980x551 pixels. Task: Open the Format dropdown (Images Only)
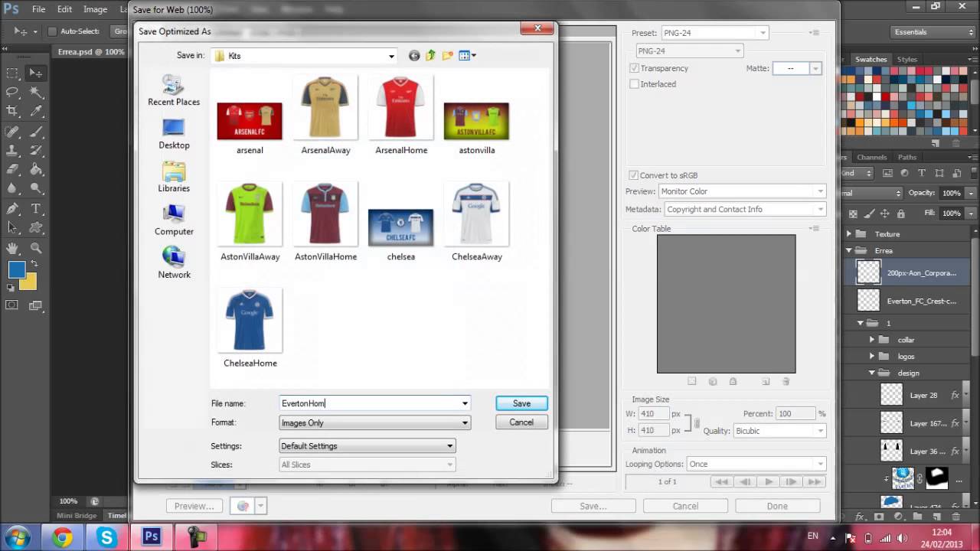[374, 422]
